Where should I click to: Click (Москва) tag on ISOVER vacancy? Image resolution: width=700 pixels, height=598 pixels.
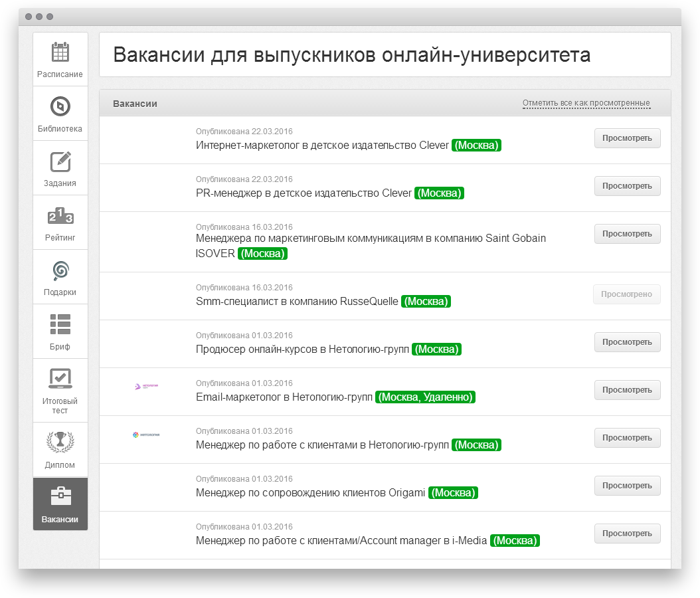(x=262, y=254)
